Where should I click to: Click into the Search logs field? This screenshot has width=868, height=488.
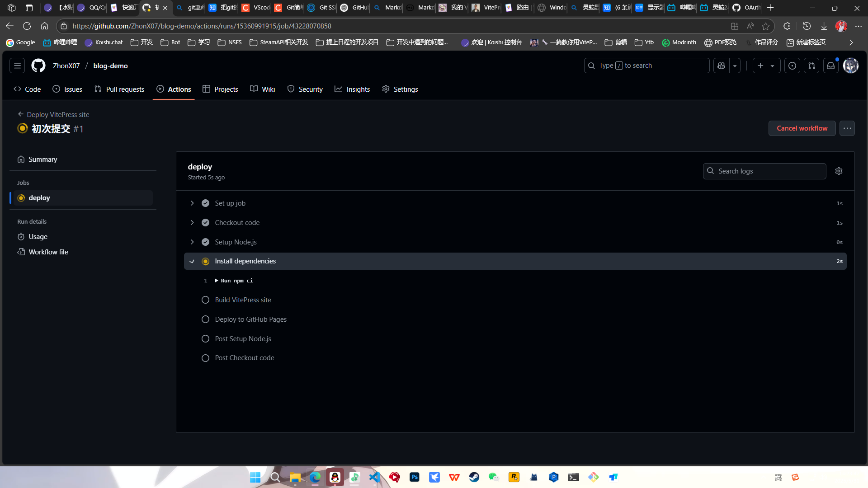[x=764, y=171]
